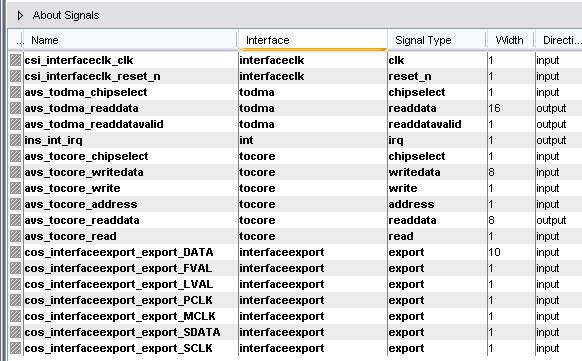Open direction cell for avs_tocore_readdata row
582x361 pixels.
click(x=558, y=220)
